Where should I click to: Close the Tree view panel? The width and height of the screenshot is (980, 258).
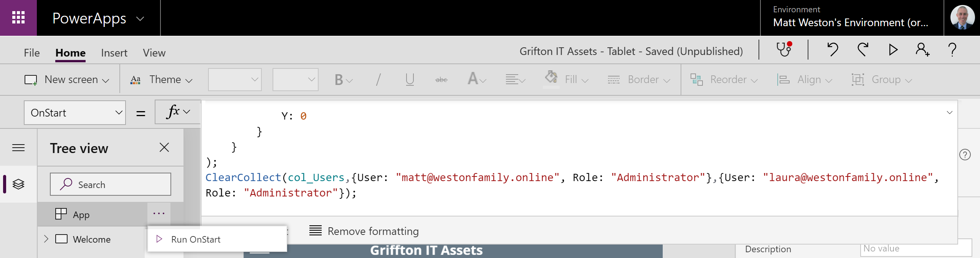pyautogui.click(x=164, y=147)
